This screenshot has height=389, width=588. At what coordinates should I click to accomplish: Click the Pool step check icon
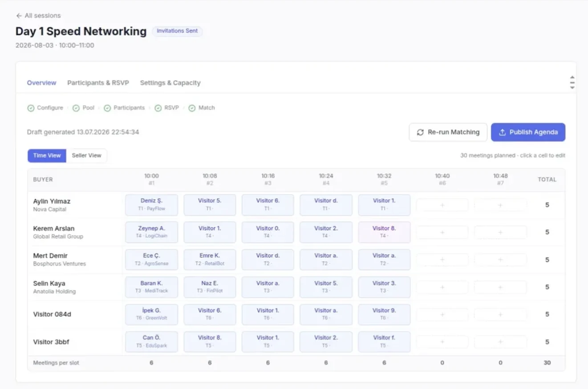76,108
